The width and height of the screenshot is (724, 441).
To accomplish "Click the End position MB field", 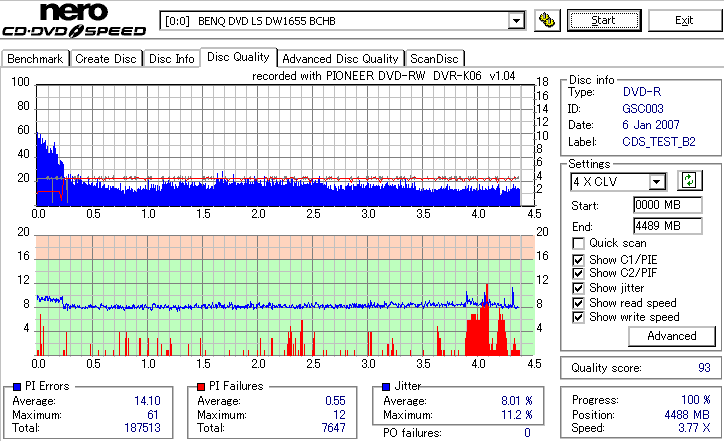I will click(x=668, y=226).
